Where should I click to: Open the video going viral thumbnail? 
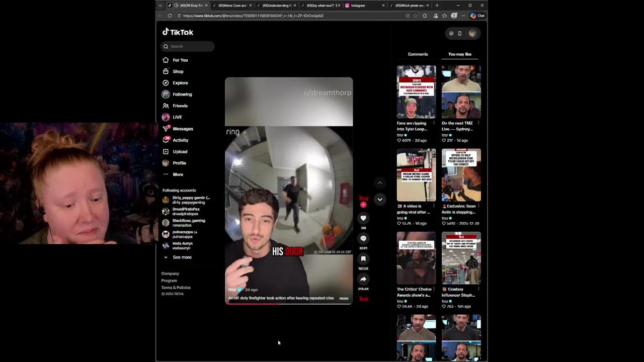click(416, 175)
